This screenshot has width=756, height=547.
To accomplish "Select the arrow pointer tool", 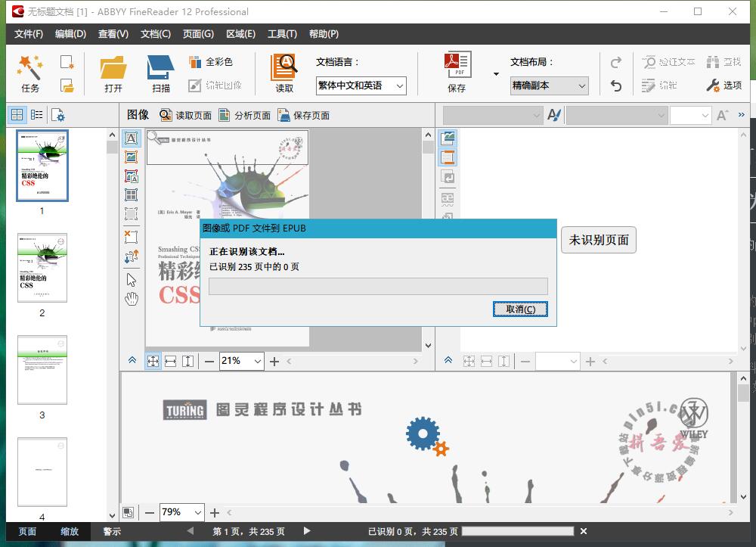I will [x=131, y=280].
